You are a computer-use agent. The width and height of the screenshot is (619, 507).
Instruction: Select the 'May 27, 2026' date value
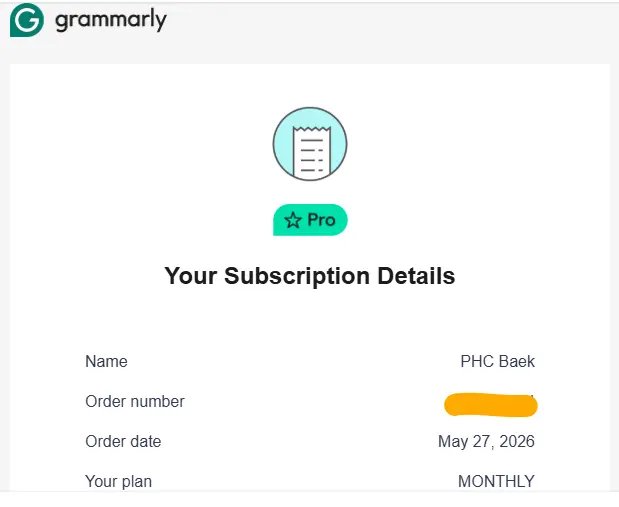486,441
